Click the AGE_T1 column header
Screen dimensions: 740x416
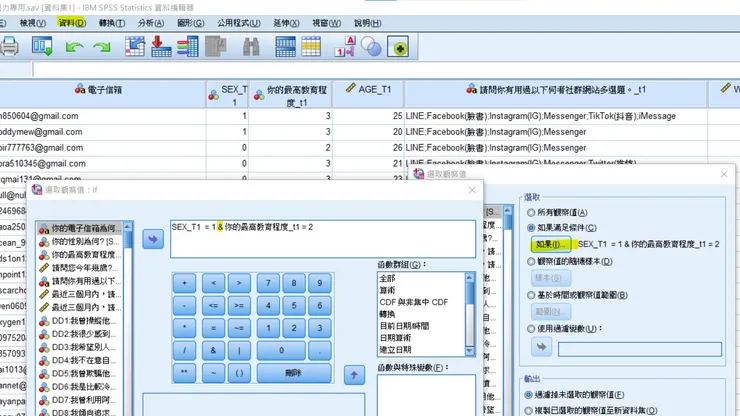pos(368,94)
